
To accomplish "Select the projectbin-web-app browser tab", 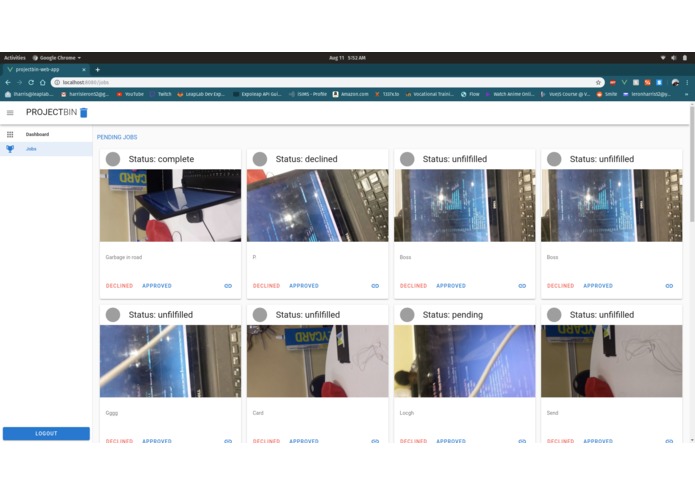I will pyautogui.click(x=46, y=70).
